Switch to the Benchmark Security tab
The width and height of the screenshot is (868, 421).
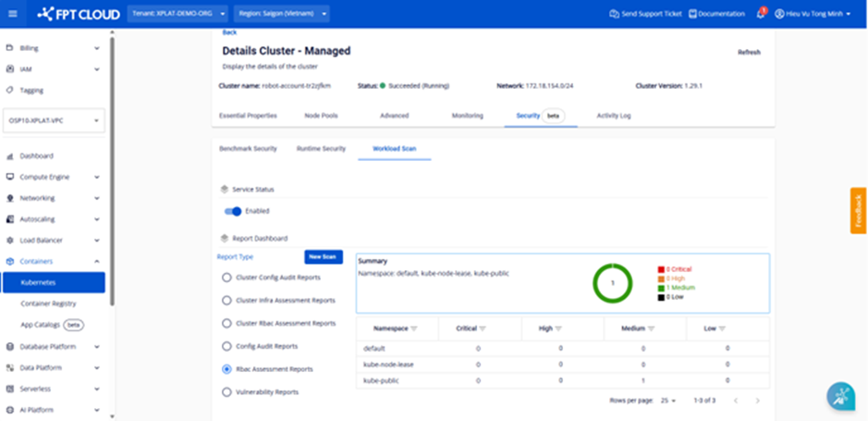pos(247,148)
